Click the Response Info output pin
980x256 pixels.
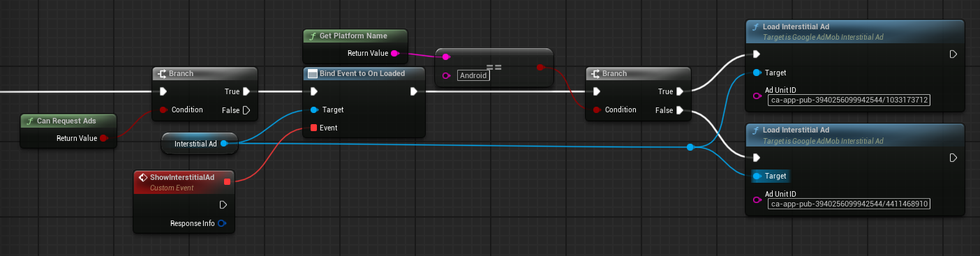tap(222, 224)
